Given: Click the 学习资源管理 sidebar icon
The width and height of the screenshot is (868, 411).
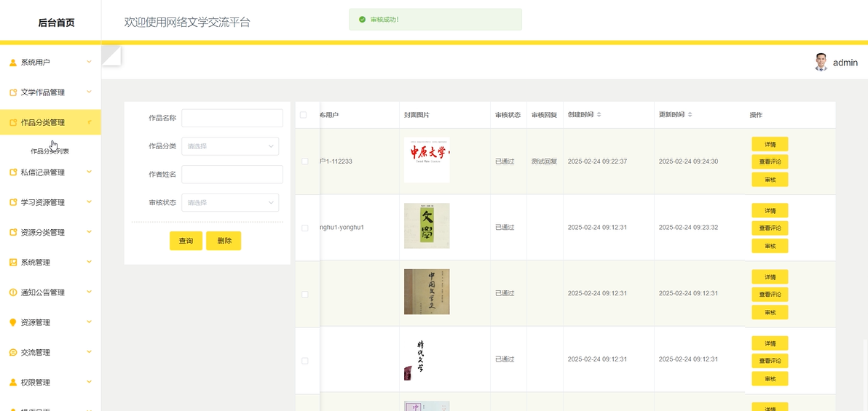Looking at the screenshot, I should coord(13,202).
